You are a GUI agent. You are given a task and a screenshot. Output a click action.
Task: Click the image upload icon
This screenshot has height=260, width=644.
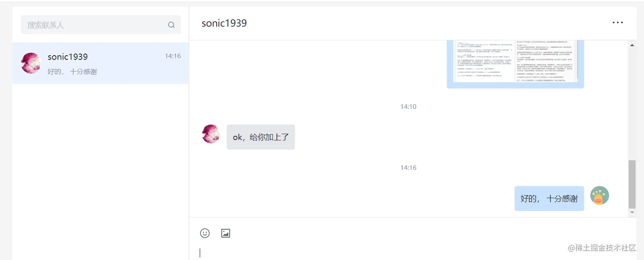tap(225, 233)
